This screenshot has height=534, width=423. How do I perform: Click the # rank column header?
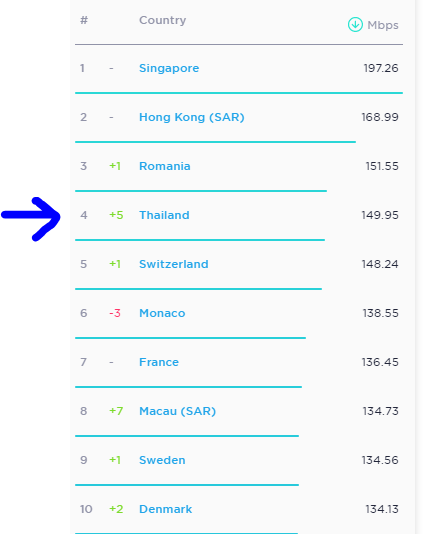[84, 20]
